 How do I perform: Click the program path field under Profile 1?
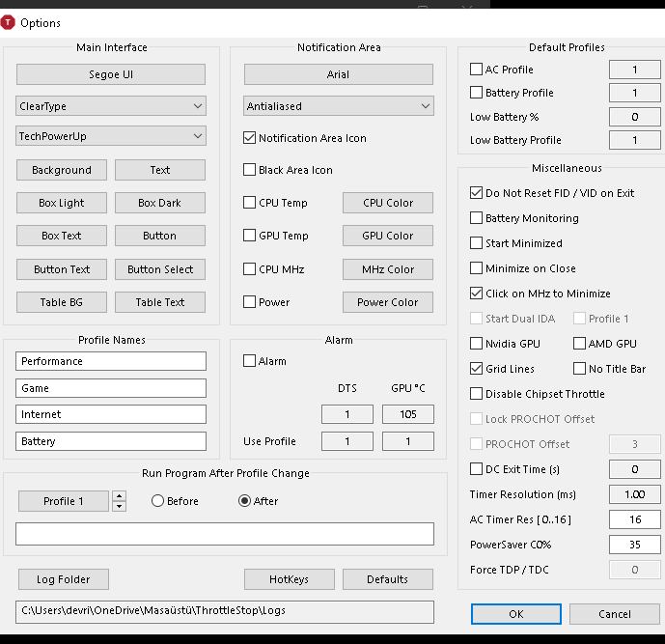tap(225, 534)
